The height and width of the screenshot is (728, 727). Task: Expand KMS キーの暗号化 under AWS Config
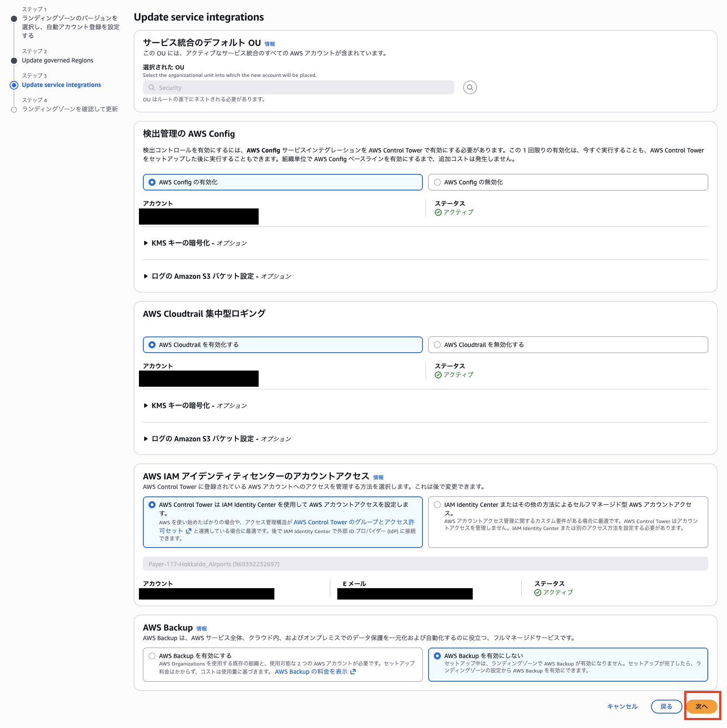[195, 243]
